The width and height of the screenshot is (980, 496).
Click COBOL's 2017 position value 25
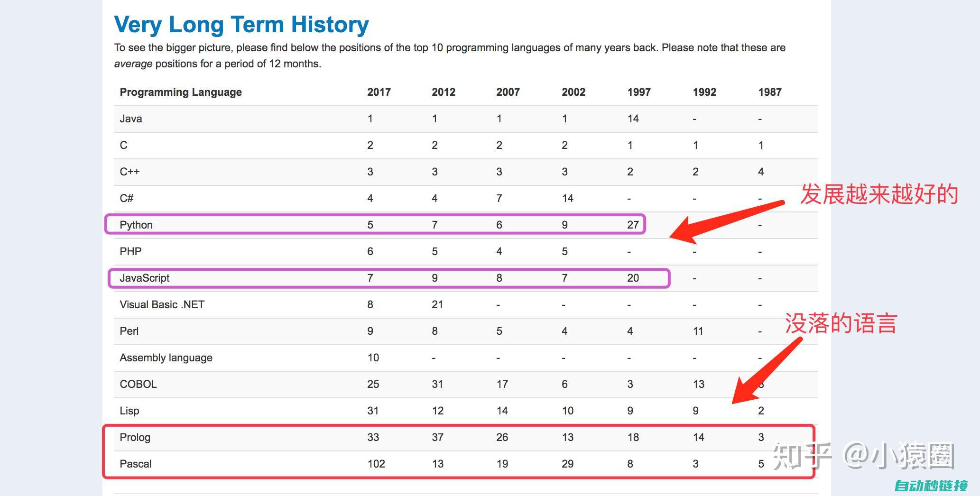tap(373, 384)
